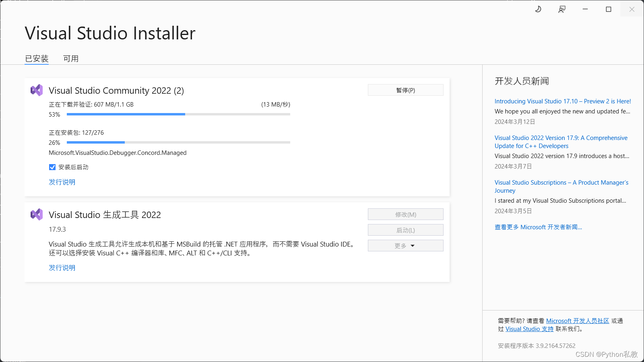Pause the download with 暂停(P)

pyautogui.click(x=406, y=90)
